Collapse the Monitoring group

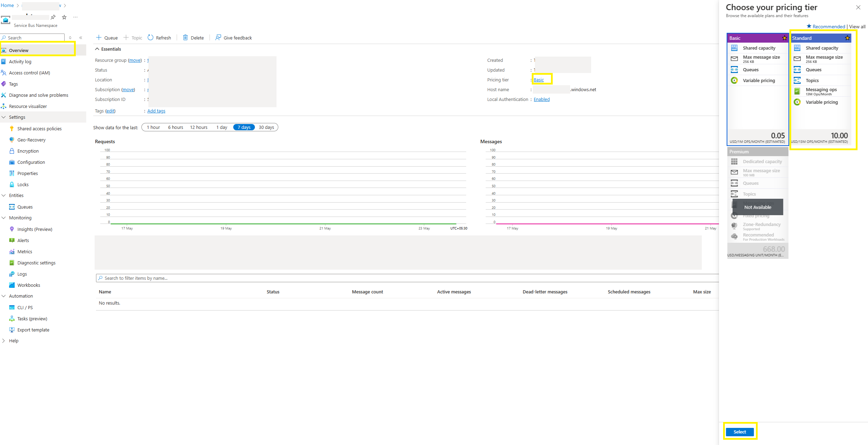click(4, 218)
